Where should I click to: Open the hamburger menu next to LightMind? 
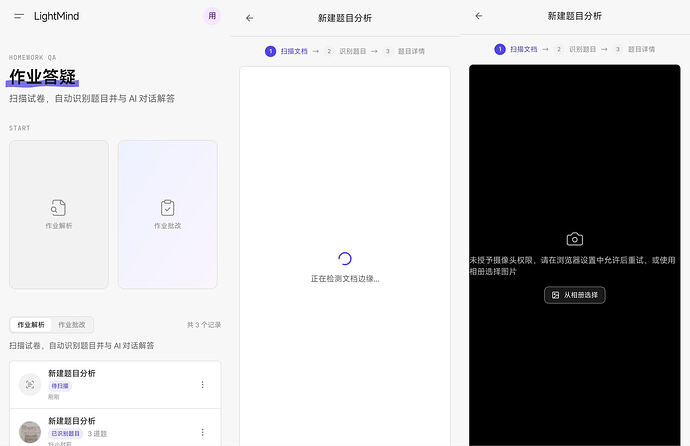19,16
